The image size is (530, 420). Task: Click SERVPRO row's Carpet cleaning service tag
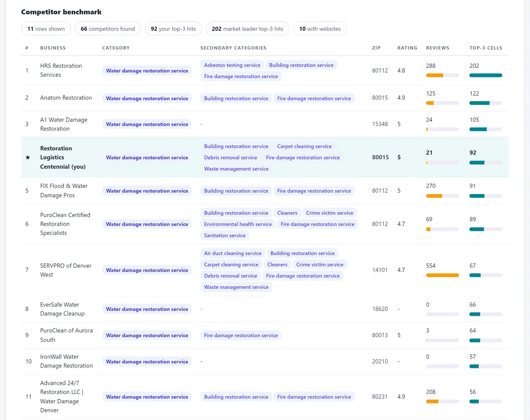pos(231,265)
